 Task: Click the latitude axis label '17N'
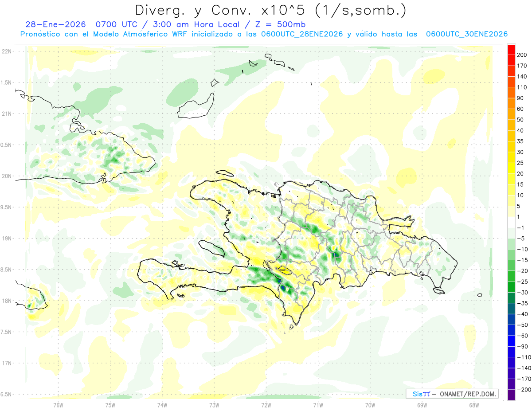tap(6, 363)
